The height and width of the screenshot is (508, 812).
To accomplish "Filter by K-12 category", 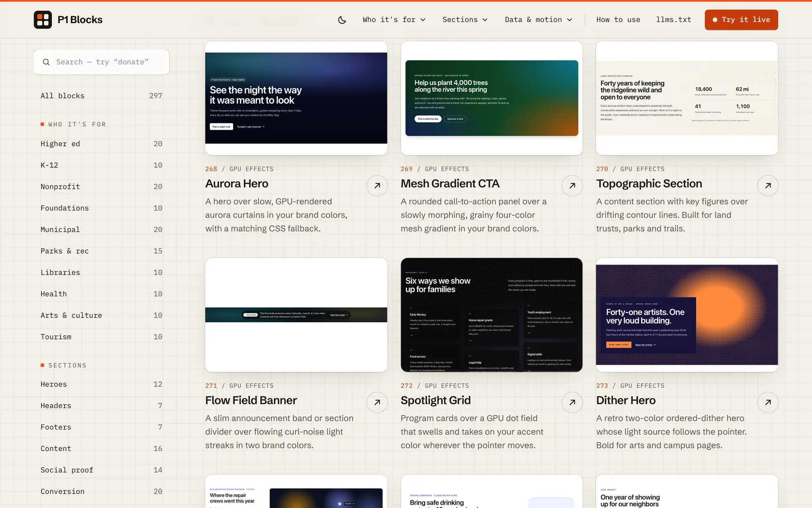I will coord(101,165).
